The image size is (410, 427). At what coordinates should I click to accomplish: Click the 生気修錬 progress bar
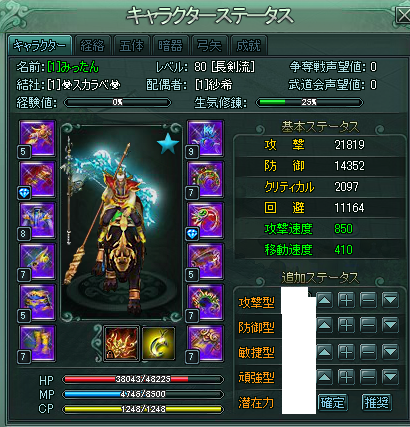tap(309, 102)
